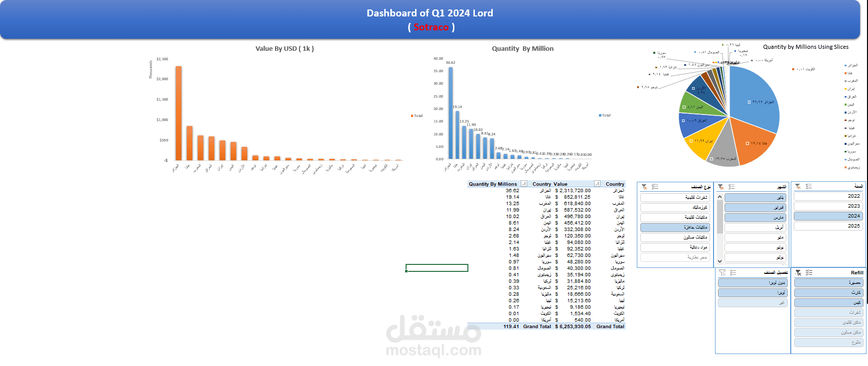Viewport: 868px width, 366px height.
Task: Toggle multi-select on the تفصيل الصنف slicer
Action: [733, 273]
